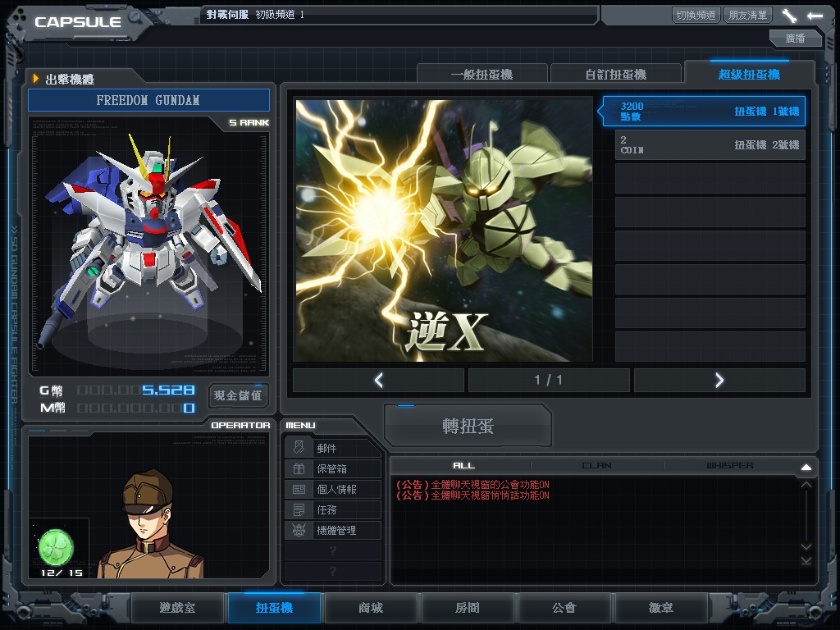Go to 商城 shop in bottom navigation

(371, 608)
